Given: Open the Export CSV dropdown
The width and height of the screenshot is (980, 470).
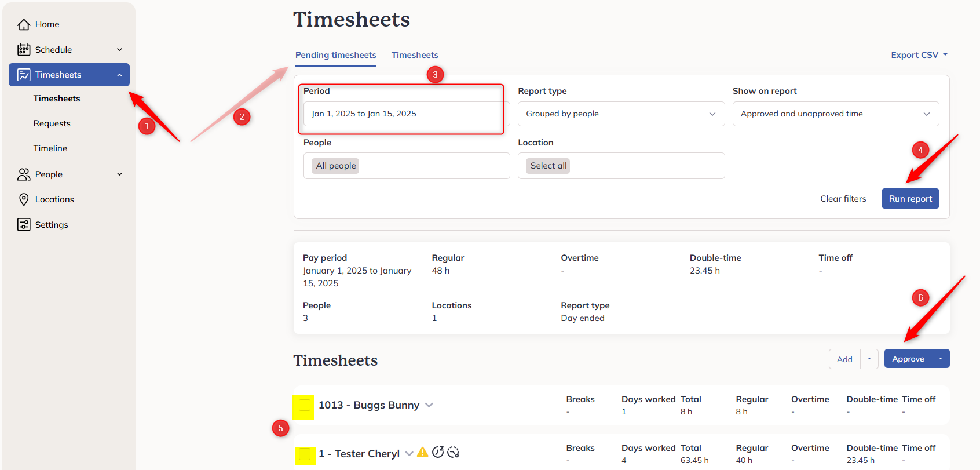Looking at the screenshot, I should pyautogui.click(x=919, y=55).
